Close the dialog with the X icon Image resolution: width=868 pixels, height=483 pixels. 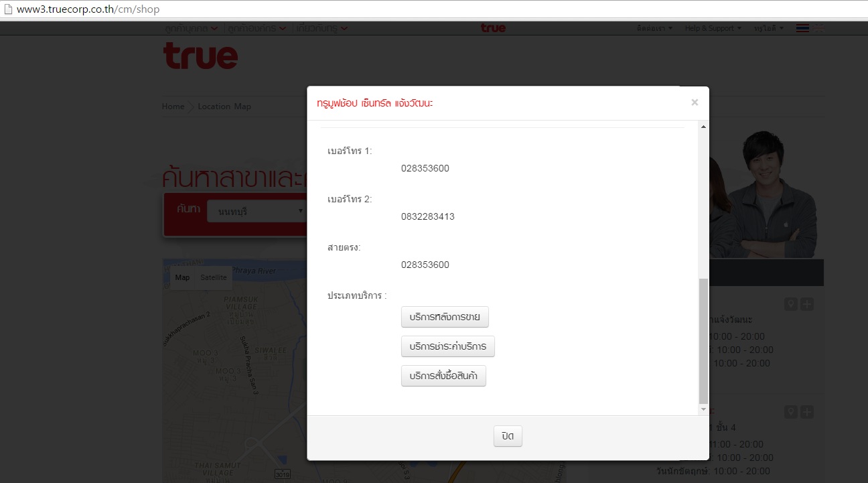tap(695, 102)
